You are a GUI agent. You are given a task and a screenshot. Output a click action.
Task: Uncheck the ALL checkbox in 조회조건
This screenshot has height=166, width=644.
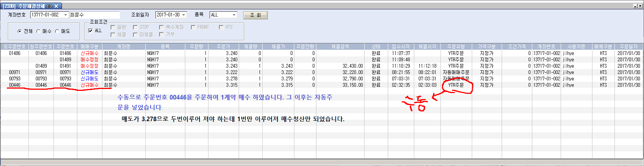[90, 31]
